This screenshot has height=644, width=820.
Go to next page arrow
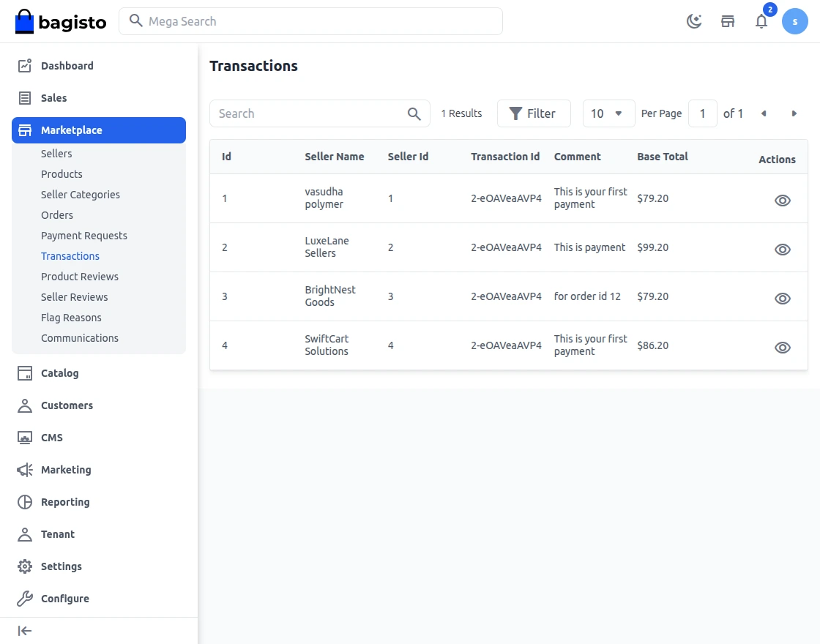click(794, 113)
